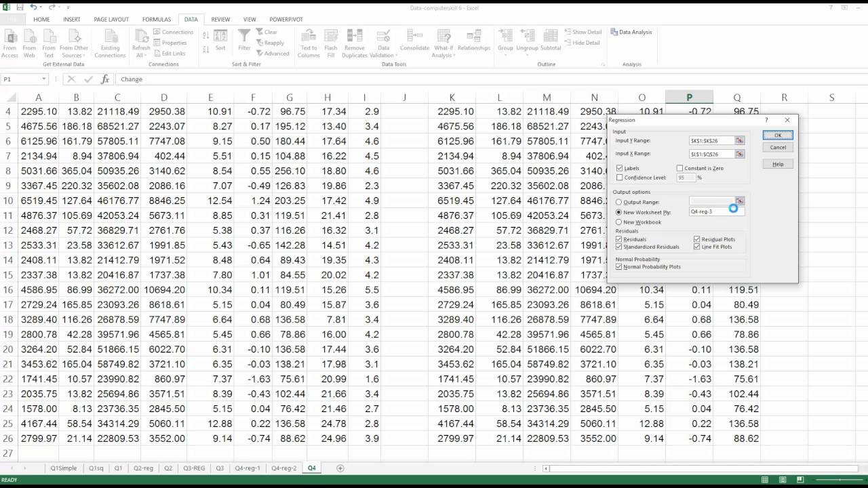Click the New Worksheet Ply name field
The width and height of the screenshot is (868, 488).
(717, 211)
